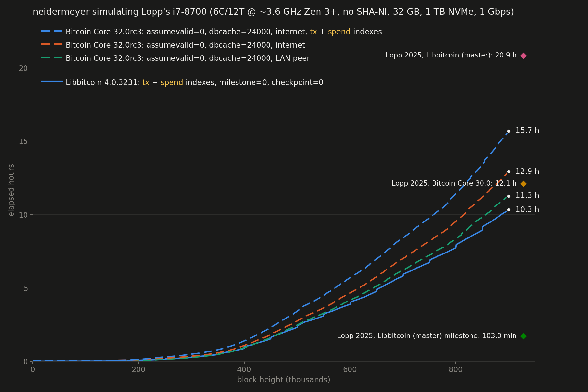This screenshot has height=392, width=588.
Task: Click the blue dashed legend line for tx + spend indexes
Action: 52,31
